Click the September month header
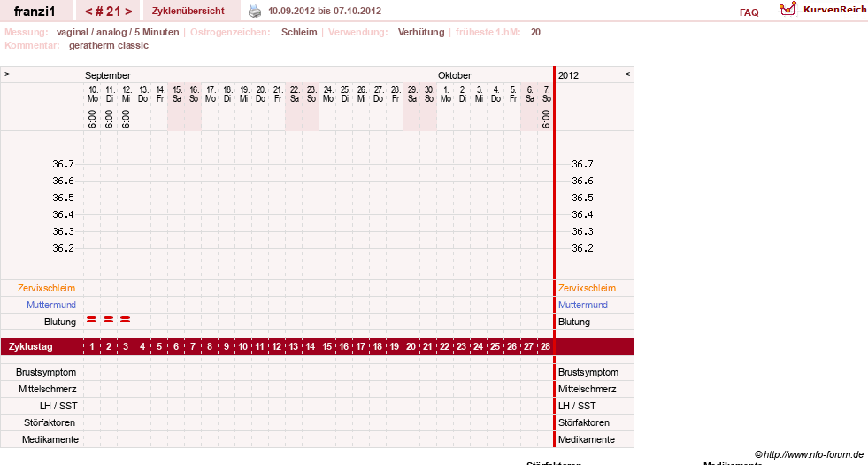The height and width of the screenshot is (465, 868). [108, 75]
